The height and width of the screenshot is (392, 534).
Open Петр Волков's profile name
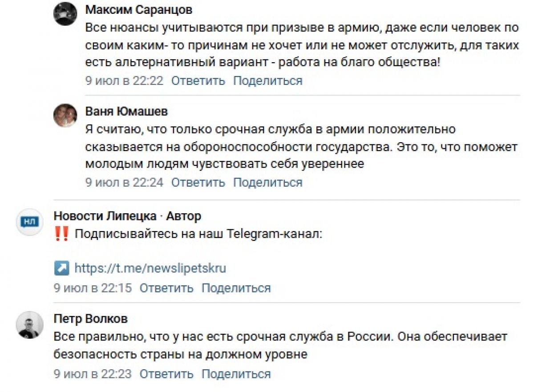click(x=91, y=319)
